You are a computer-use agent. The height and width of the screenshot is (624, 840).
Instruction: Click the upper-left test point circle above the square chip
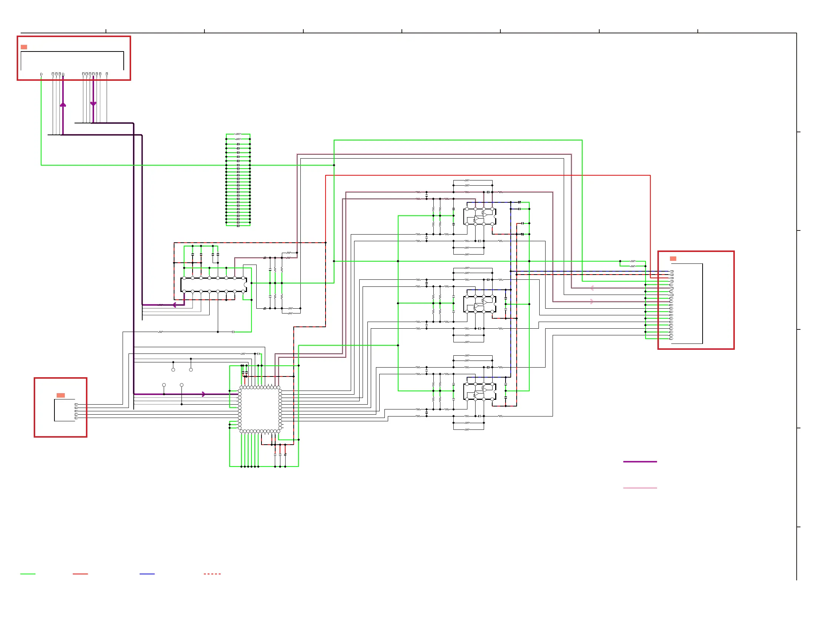pyautogui.click(x=173, y=370)
